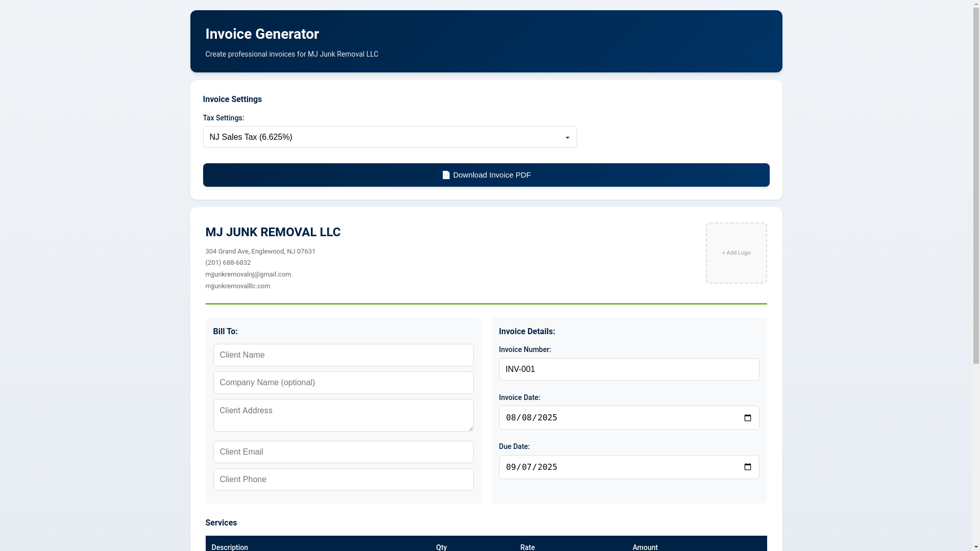980x551 pixels.
Task: Click the mjjunkremovalllc.com website text
Action: (x=238, y=286)
